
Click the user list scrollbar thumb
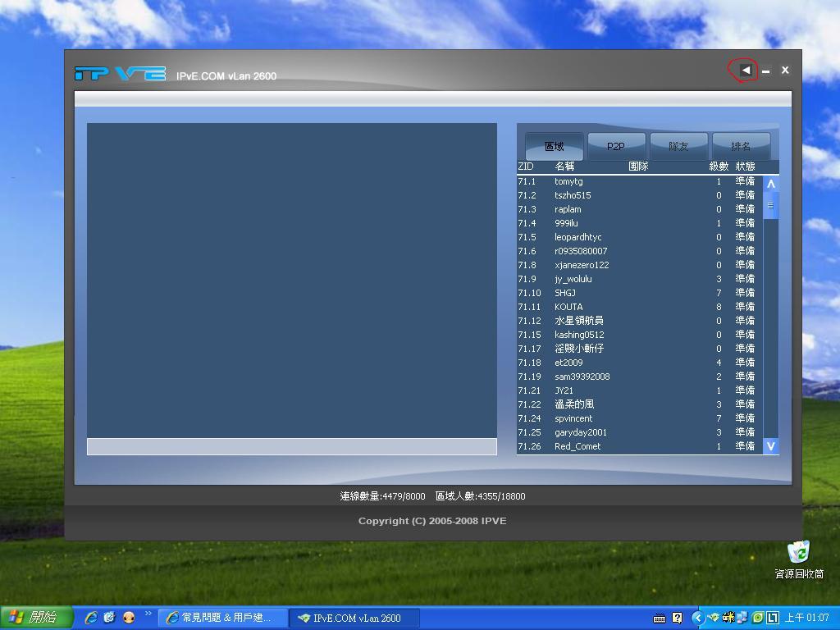pos(771,206)
